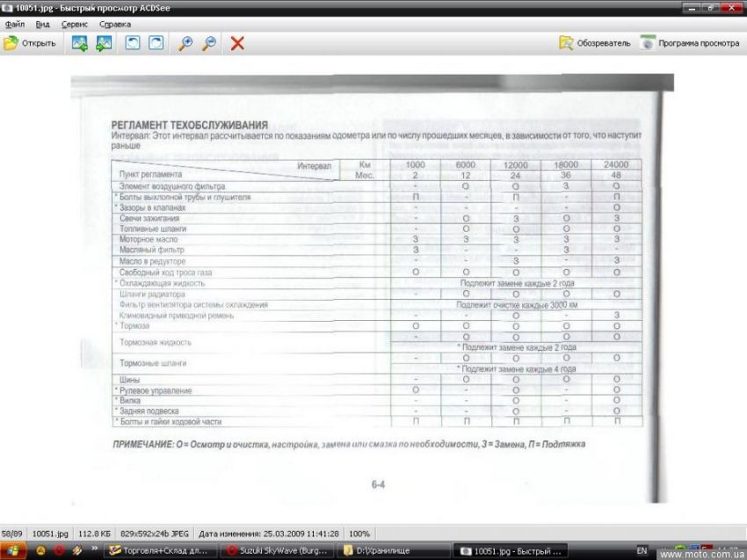
Task: Zoom out with magnifier minus icon
Action: click(x=209, y=43)
